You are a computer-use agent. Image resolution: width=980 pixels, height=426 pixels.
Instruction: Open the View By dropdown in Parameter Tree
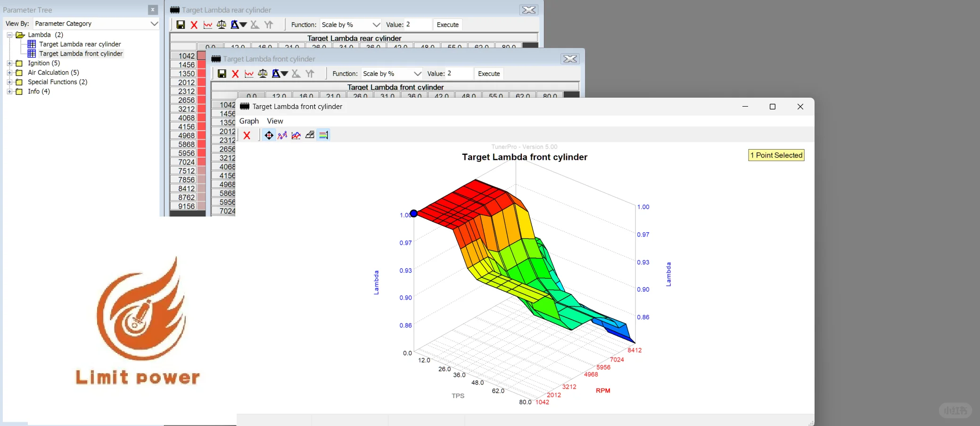point(96,24)
